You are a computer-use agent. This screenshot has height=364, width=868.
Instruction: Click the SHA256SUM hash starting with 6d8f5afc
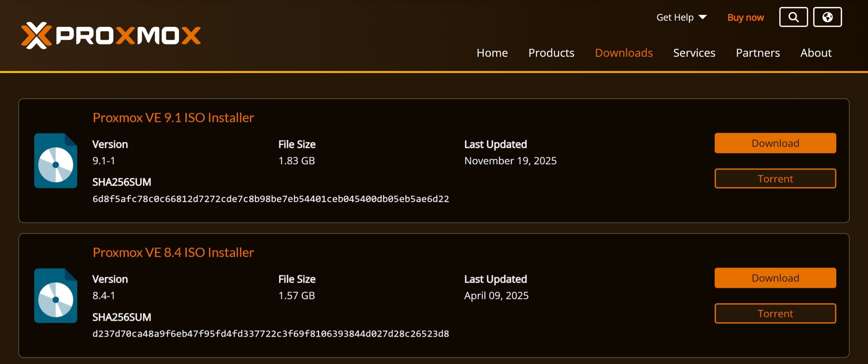point(271,199)
